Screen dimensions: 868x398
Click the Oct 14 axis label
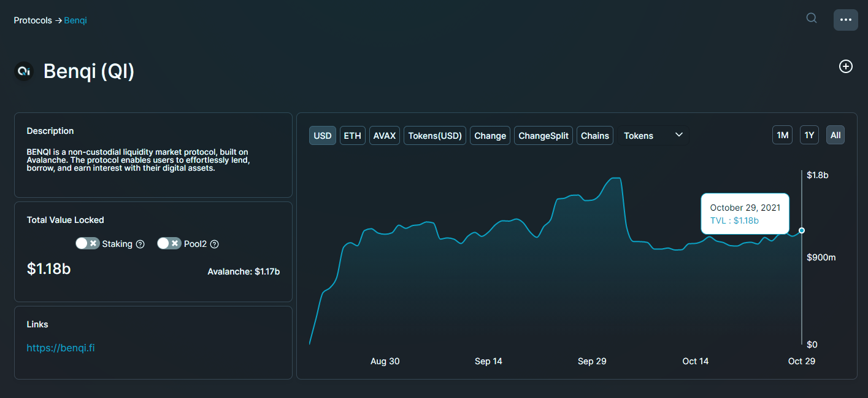696,361
